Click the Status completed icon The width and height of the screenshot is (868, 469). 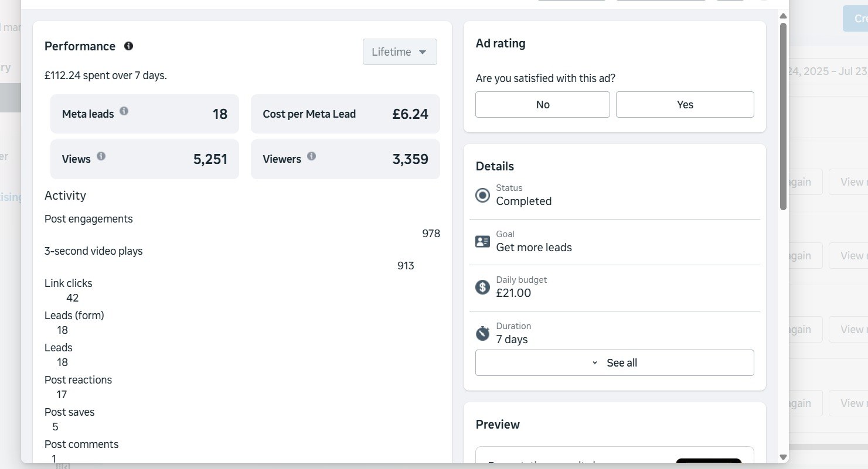(x=482, y=195)
